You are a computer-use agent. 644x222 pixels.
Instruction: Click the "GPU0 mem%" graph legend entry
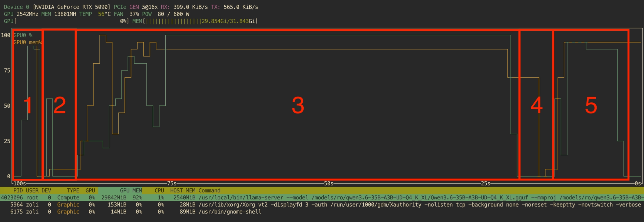click(28, 42)
